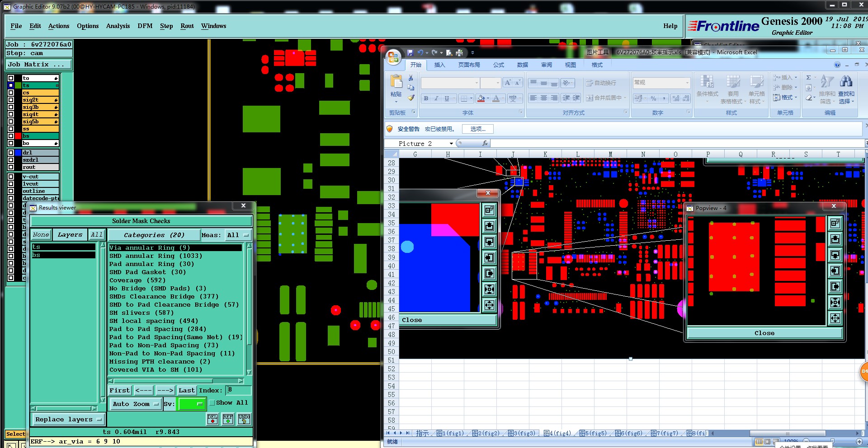868x448 pixels.
Task: Click the AutoSum sigma icon
Action: [x=809, y=78]
